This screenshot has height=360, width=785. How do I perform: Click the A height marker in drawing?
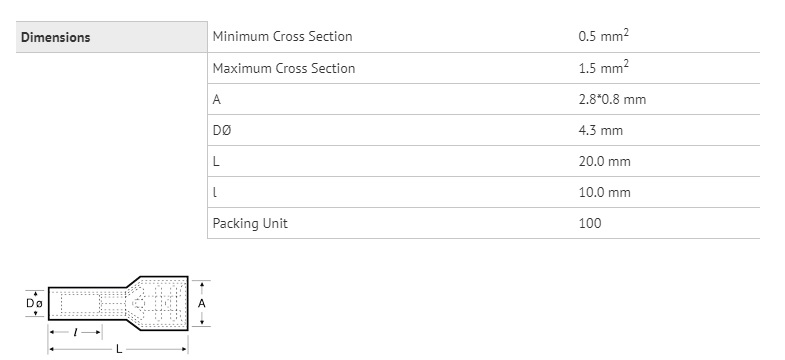201,303
